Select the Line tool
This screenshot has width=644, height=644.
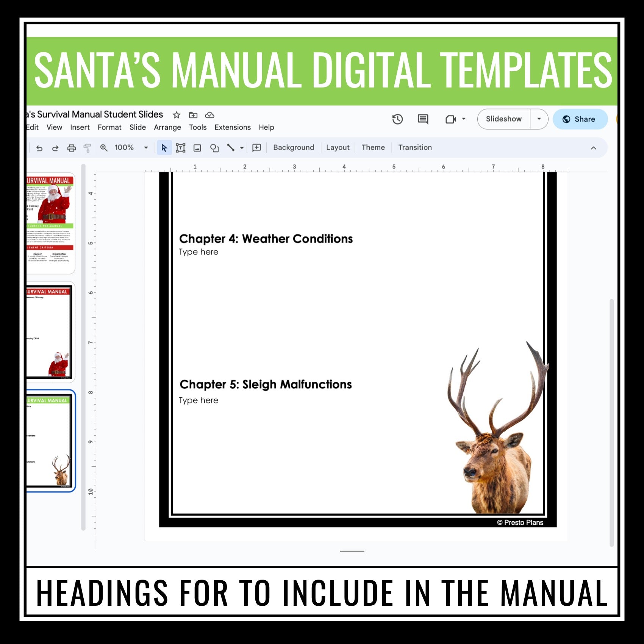tap(231, 148)
